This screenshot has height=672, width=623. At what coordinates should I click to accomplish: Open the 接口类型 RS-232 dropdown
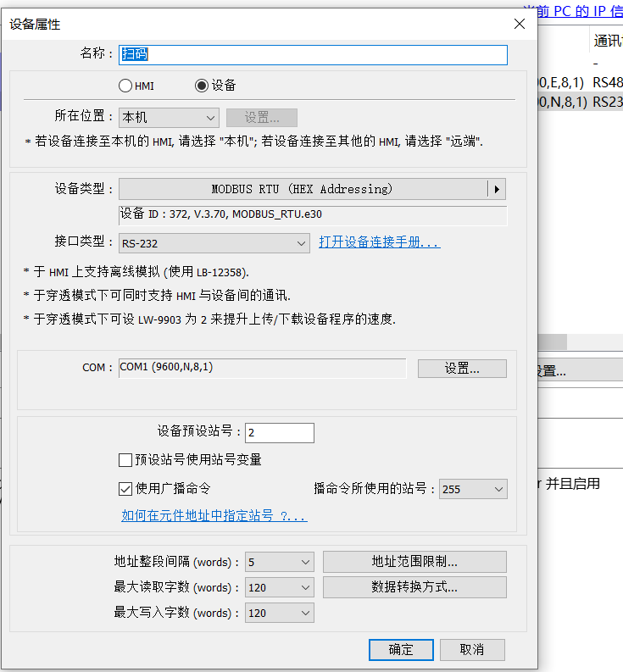coord(214,243)
